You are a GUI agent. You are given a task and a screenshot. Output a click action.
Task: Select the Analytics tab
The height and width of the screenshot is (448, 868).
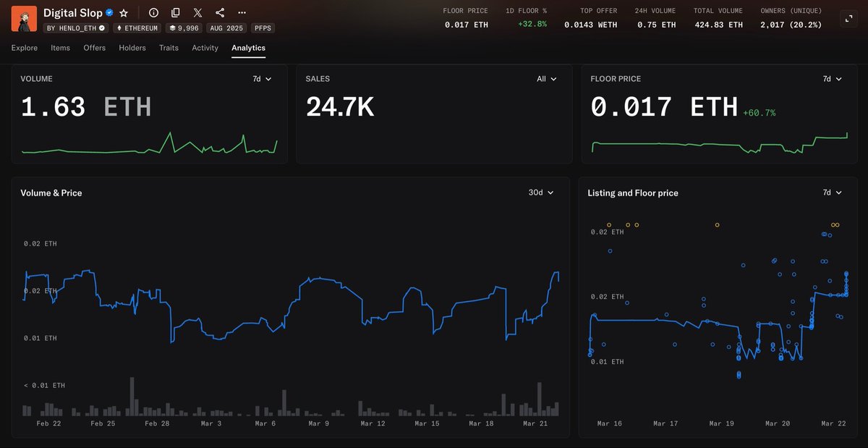pyautogui.click(x=248, y=48)
